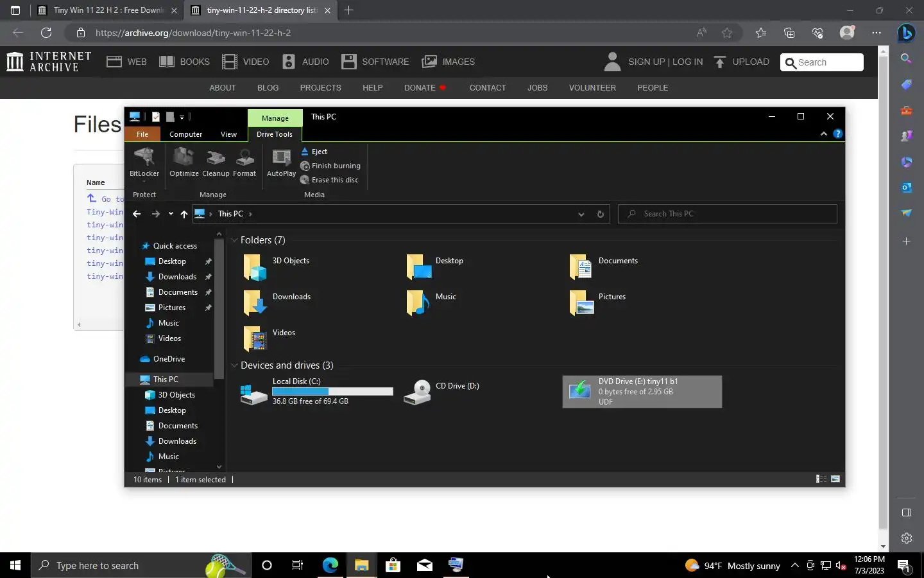Screen dimensions: 924x578
Task: Click the navigation pane scrollbar
Action: tap(219, 308)
